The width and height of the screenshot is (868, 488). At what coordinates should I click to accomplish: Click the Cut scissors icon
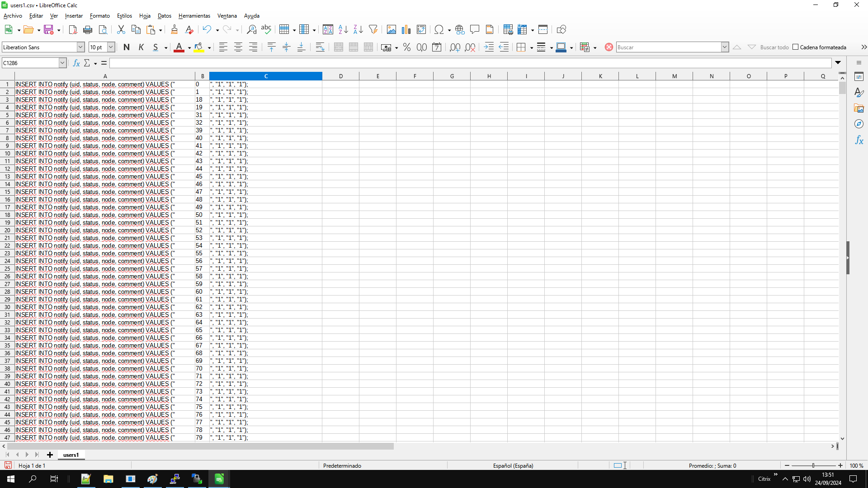121,30
